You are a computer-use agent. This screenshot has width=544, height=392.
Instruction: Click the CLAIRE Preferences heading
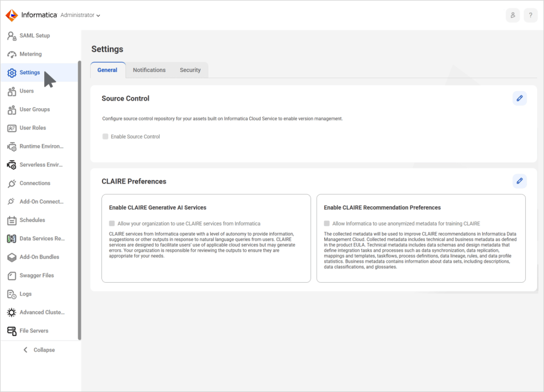click(x=134, y=181)
